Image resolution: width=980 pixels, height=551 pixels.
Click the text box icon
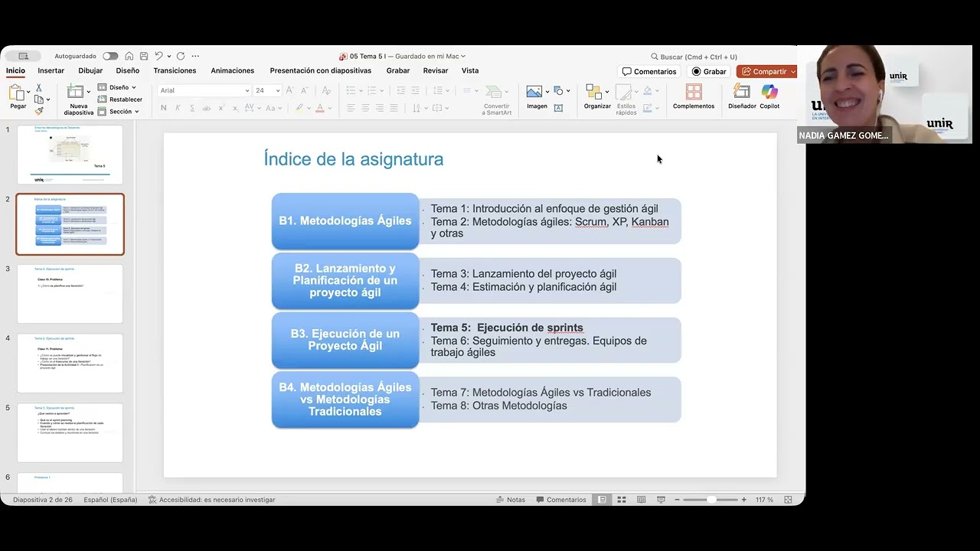558,108
